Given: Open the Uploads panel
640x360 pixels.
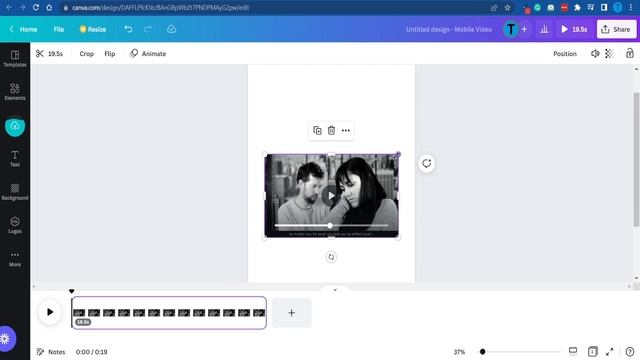Looking at the screenshot, I should pyautogui.click(x=15, y=126).
